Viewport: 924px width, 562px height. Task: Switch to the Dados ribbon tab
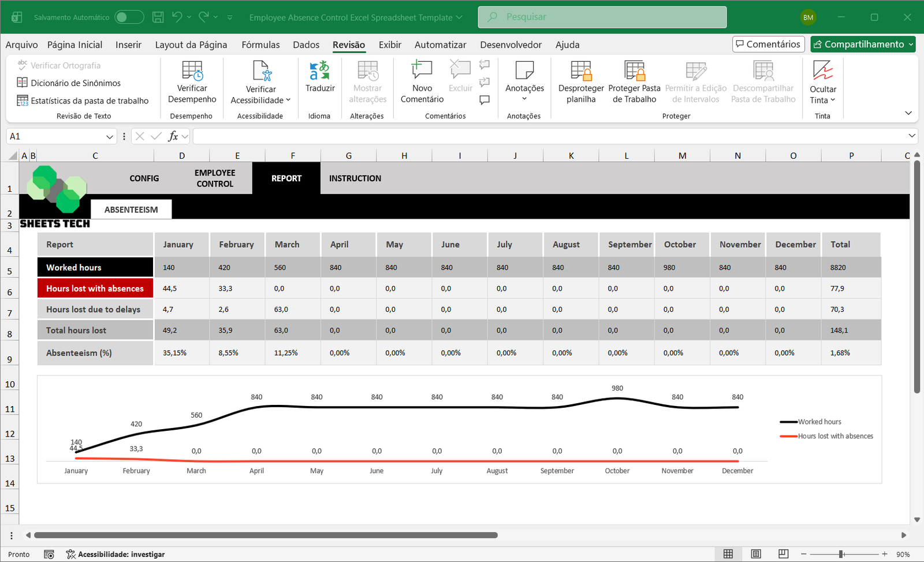[305, 44]
